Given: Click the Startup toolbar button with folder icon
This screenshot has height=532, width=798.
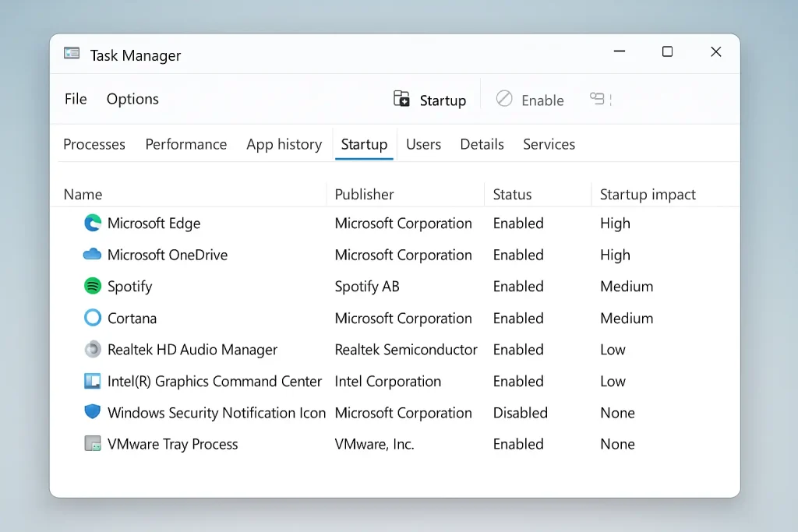Looking at the screenshot, I should coord(429,99).
